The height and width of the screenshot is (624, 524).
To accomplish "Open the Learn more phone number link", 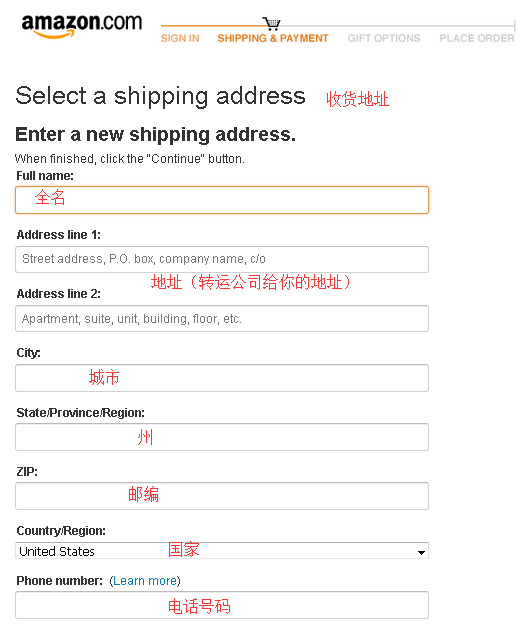I will [x=145, y=581].
